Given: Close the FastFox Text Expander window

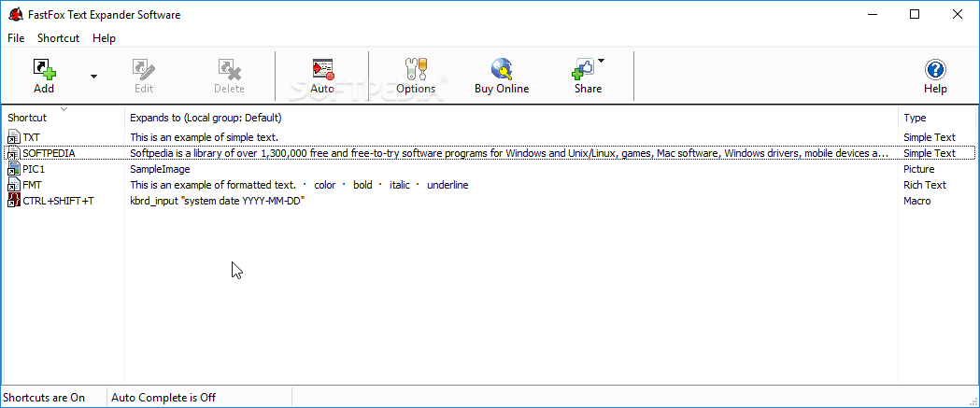Looking at the screenshot, I should [957, 14].
